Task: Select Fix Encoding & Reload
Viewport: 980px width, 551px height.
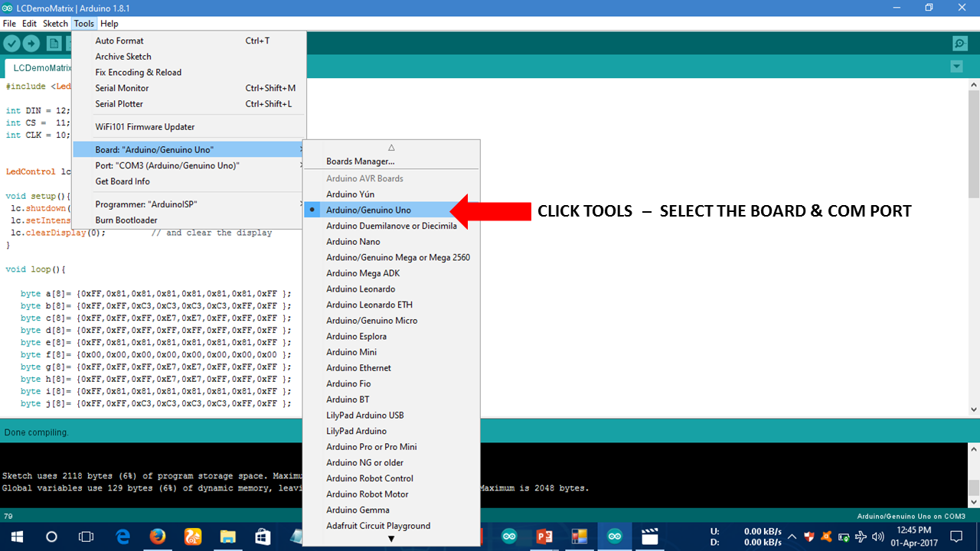Action: [x=189, y=72]
